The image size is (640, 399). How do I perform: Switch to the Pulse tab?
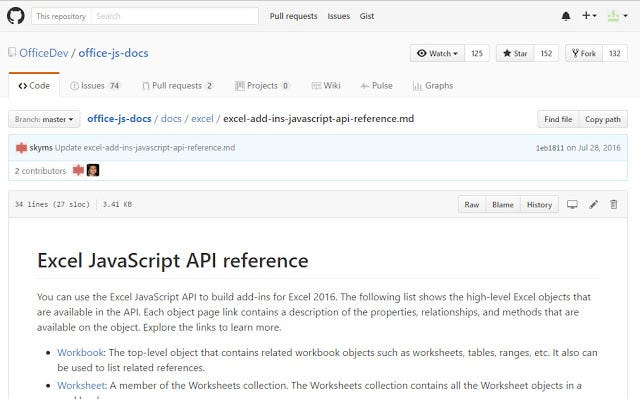click(x=376, y=86)
